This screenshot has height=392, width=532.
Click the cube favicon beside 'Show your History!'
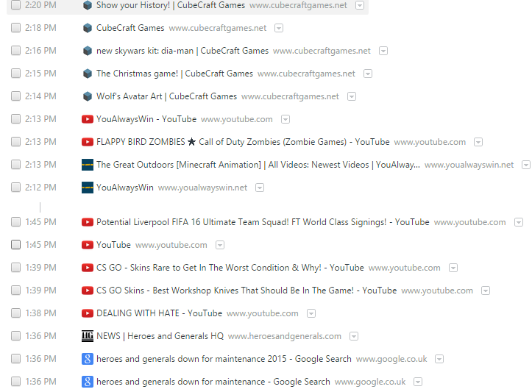(88, 5)
